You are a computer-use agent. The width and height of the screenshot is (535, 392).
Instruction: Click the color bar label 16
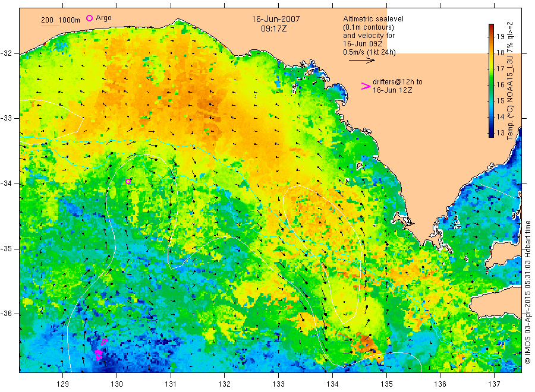pos(500,84)
